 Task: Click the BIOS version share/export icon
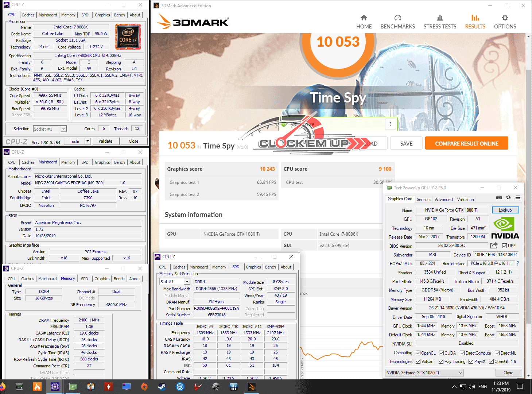(494, 246)
